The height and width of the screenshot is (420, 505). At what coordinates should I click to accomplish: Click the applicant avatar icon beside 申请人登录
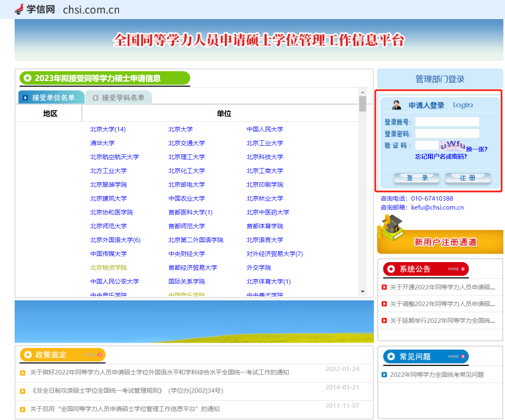pos(396,105)
